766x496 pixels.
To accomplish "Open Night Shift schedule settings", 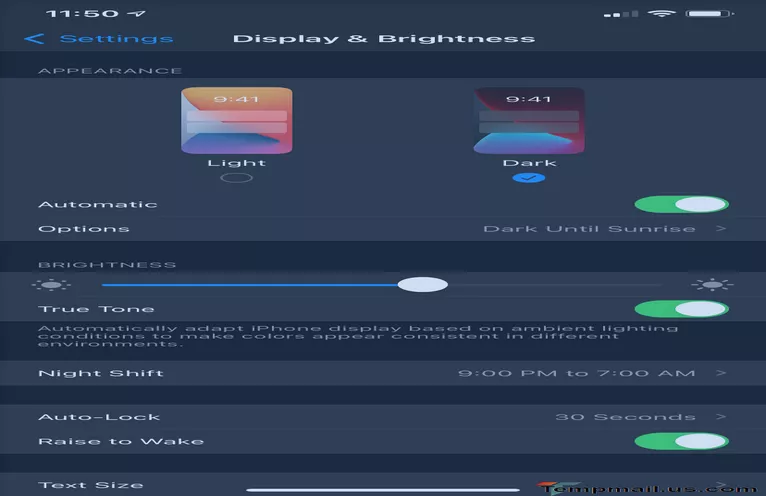I will (x=383, y=373).
